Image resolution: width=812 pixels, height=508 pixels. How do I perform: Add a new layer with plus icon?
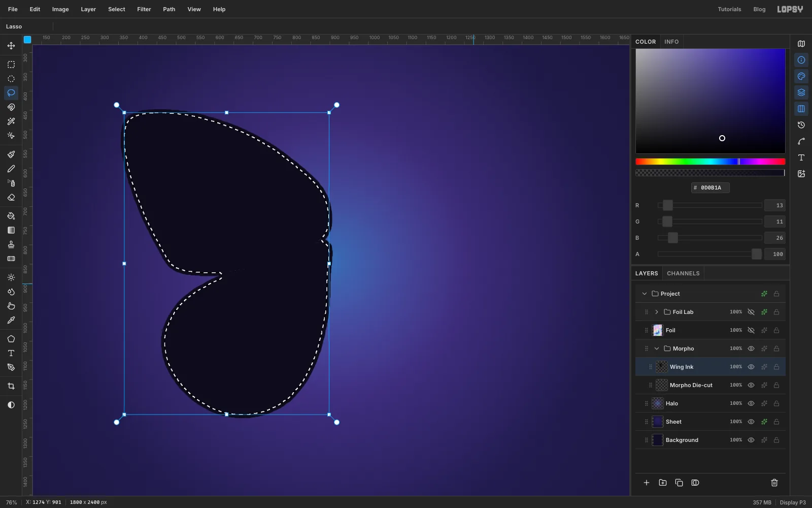[647, 483]
